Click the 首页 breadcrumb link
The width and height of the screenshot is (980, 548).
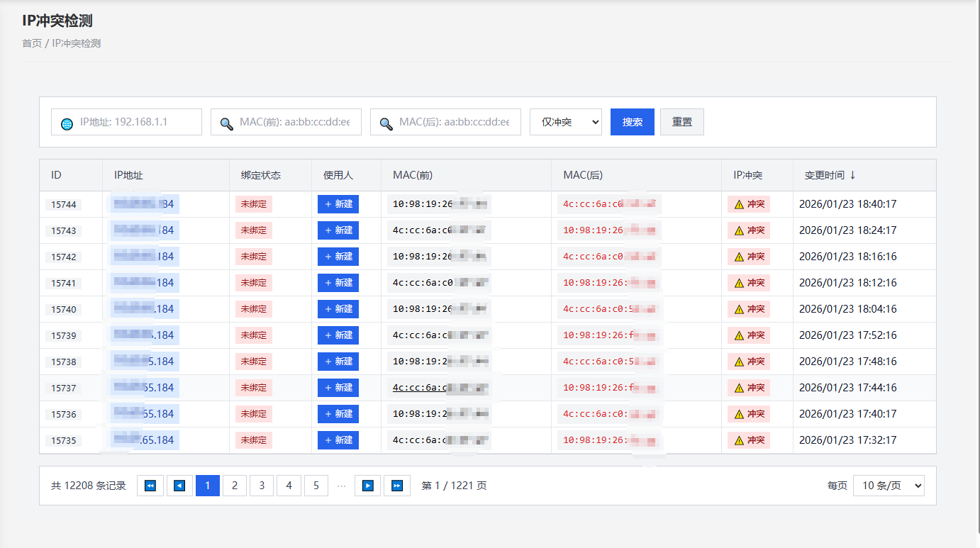tap(32, 43)
